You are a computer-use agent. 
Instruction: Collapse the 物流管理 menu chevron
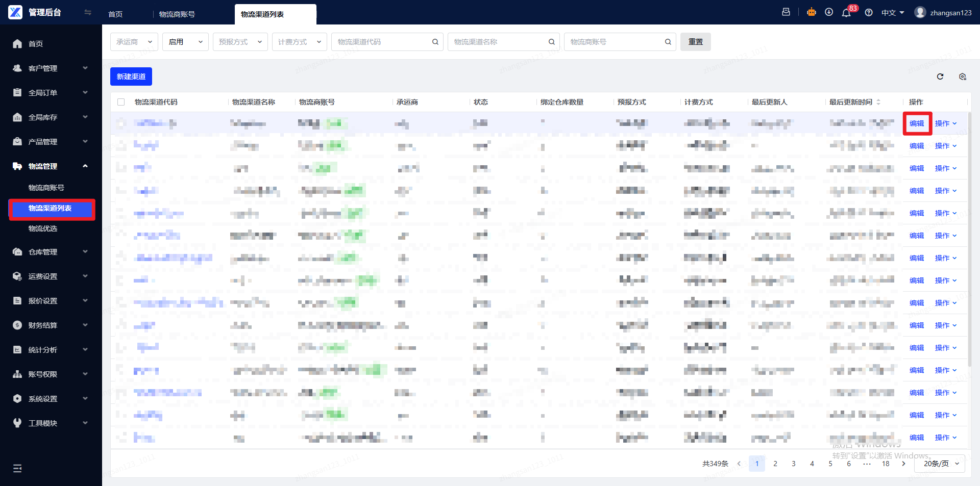pos(85,166)
